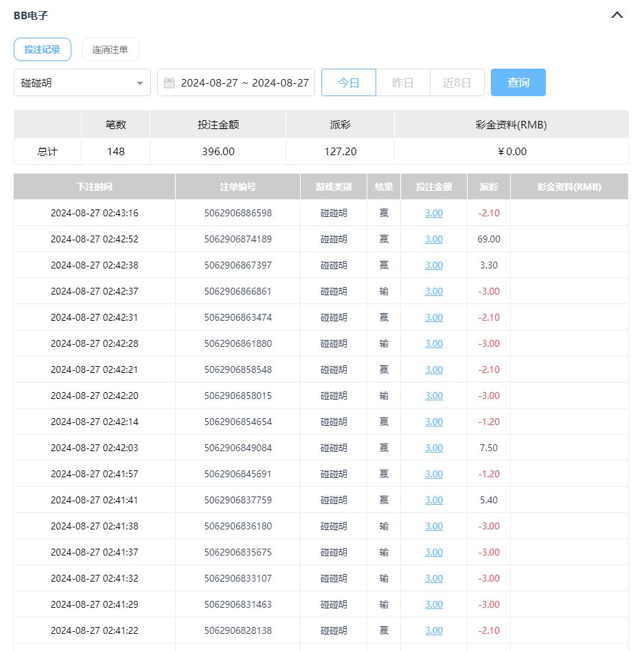Open bet details for order 5062906849084
The height and width of the screenshot is (651, 644).
(x=433, y=448)
